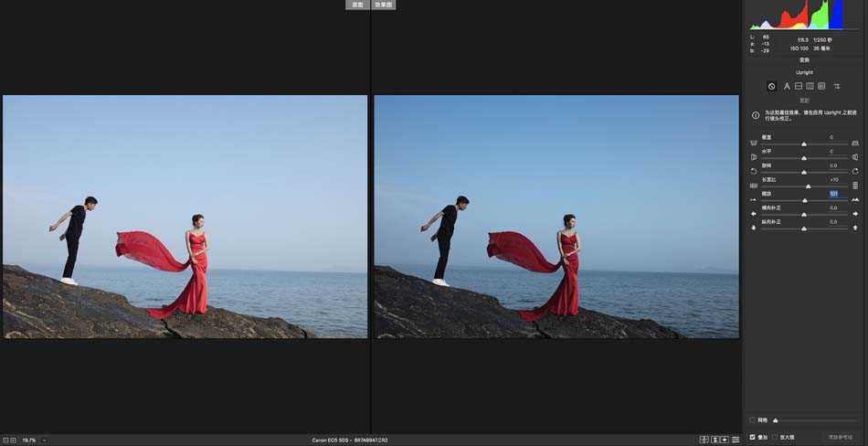The height and width of the screenshot is (446, 868).
Task: Switch to the 效果图 result tab
Action: tap(384, 5)
